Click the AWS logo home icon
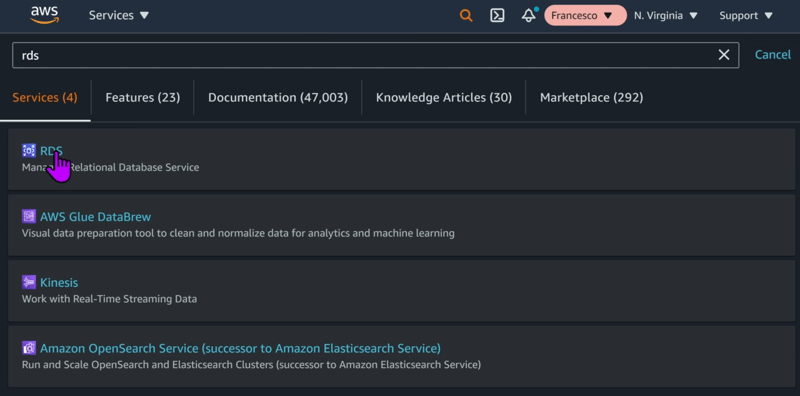The width and height of the screenshot is (800, 396). [x=45, y=15]
